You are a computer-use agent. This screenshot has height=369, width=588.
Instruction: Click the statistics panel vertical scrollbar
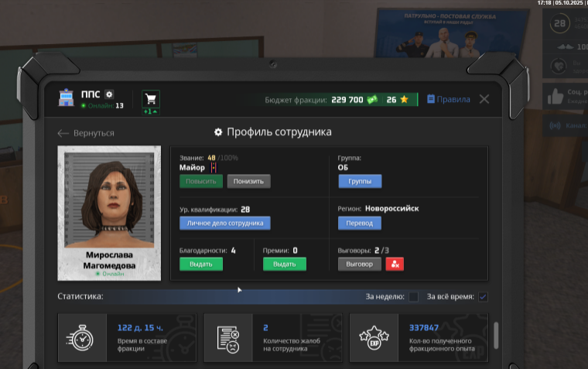tap(496, 336)
